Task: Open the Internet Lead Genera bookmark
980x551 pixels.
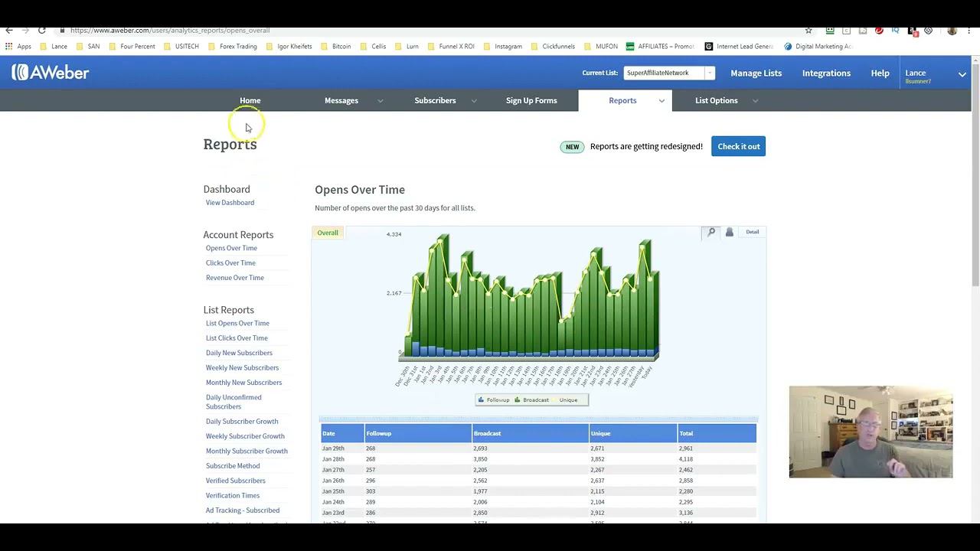Action: pos(739,47)
